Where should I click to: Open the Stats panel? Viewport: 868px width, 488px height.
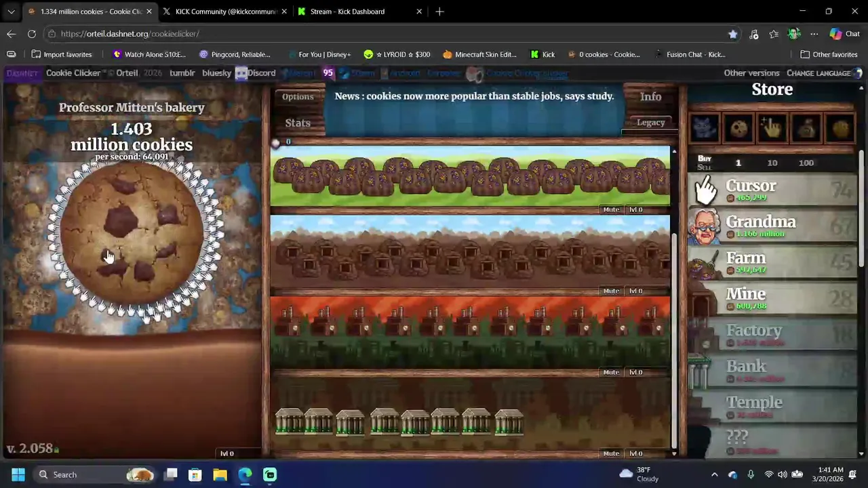coord(298,123)
